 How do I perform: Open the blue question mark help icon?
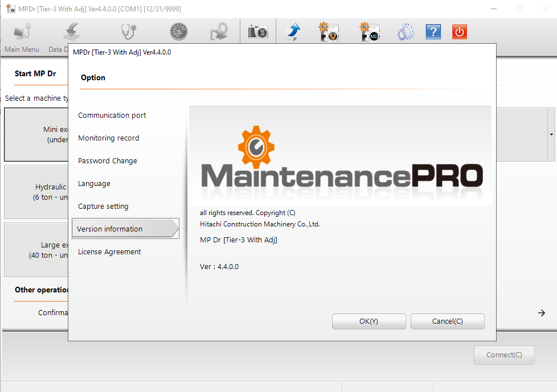click(433, 32)
